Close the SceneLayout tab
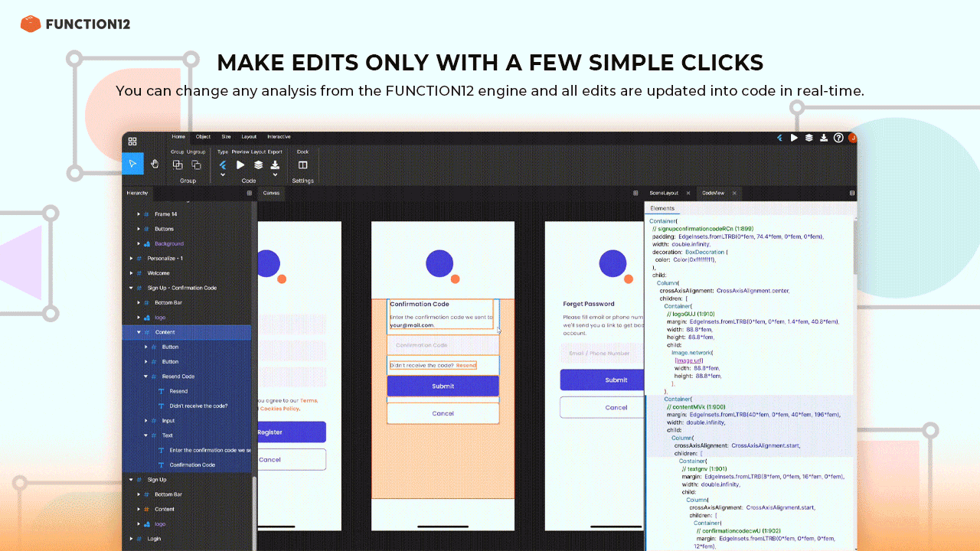The width and height of the screenshot is (980, 551). tap(688, 194)
